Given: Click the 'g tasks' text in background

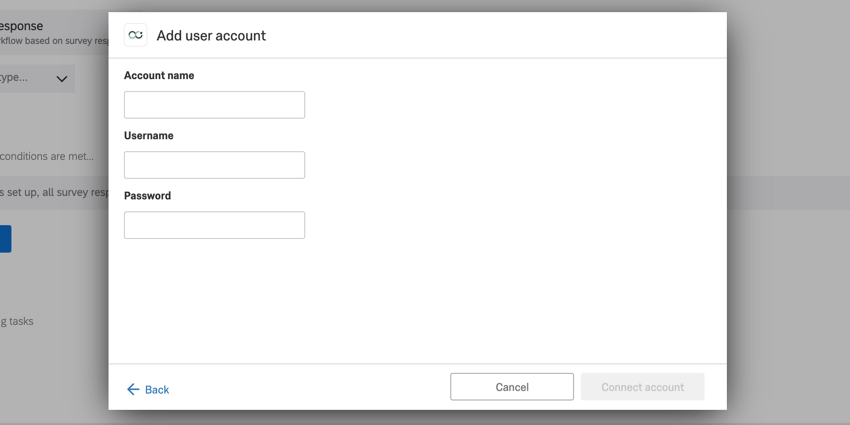Looking at the screenshot, I should pos(17,321).
